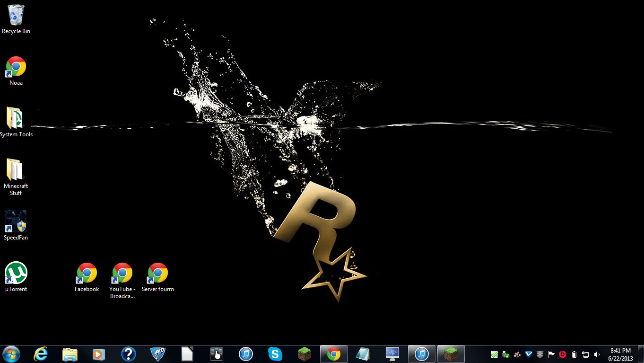
Task: Launch pinned Minecraft beside Skype
Action: coord(305,354)
